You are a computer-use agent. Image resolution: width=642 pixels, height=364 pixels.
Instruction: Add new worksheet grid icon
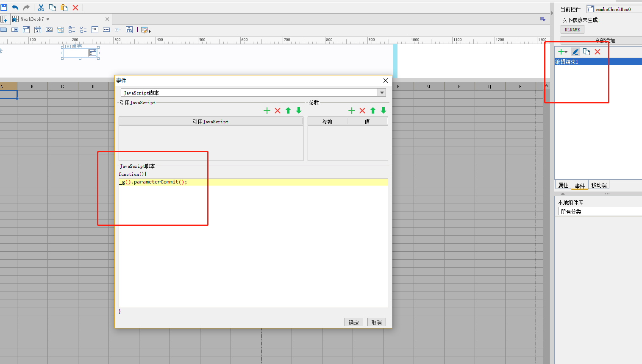(4, 19)
